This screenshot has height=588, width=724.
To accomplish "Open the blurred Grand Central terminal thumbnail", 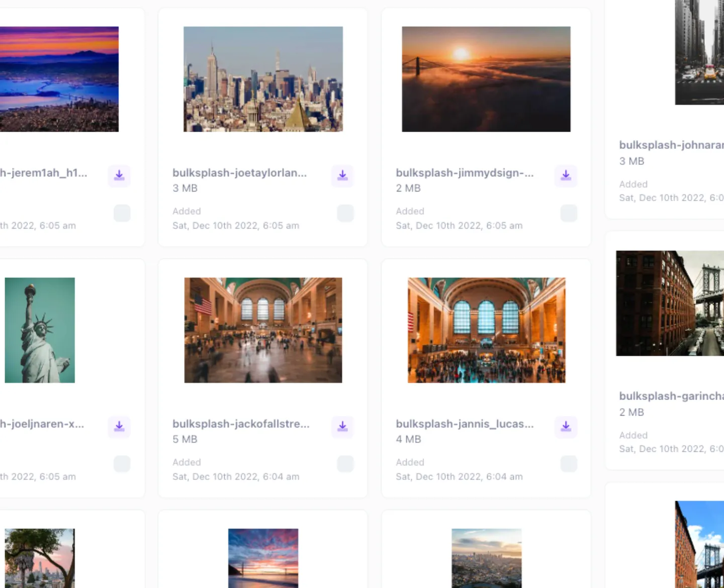I will pos(263,330).
